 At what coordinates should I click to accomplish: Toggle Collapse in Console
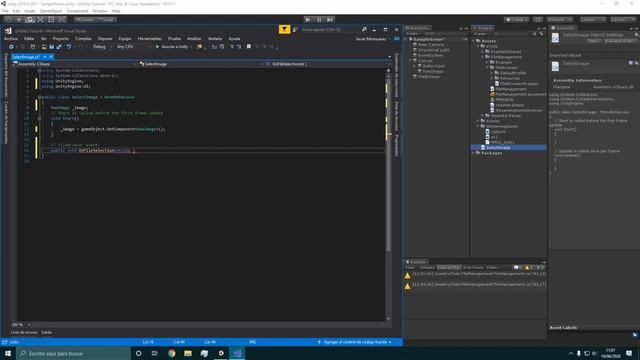427,268
